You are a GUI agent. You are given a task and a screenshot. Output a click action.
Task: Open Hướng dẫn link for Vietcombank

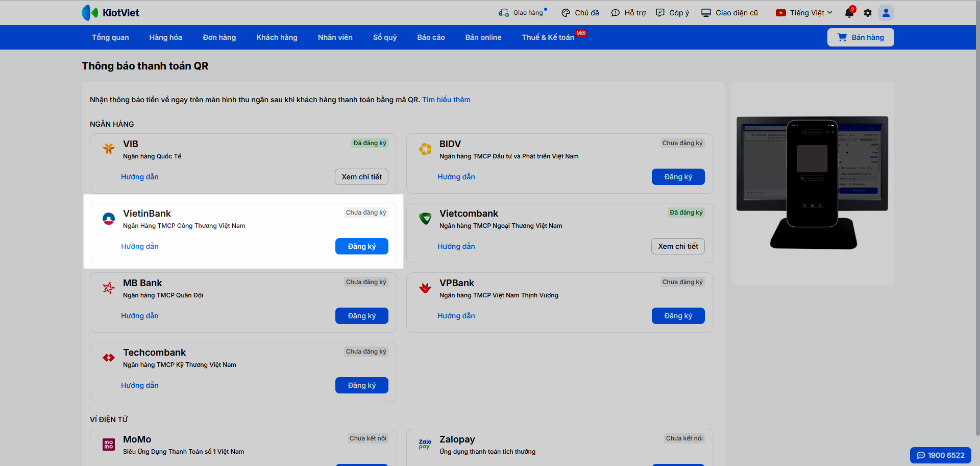point(456,246)
